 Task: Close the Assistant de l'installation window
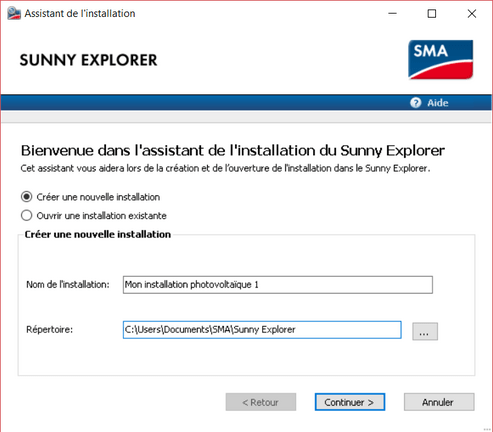(x=472, y=13)
